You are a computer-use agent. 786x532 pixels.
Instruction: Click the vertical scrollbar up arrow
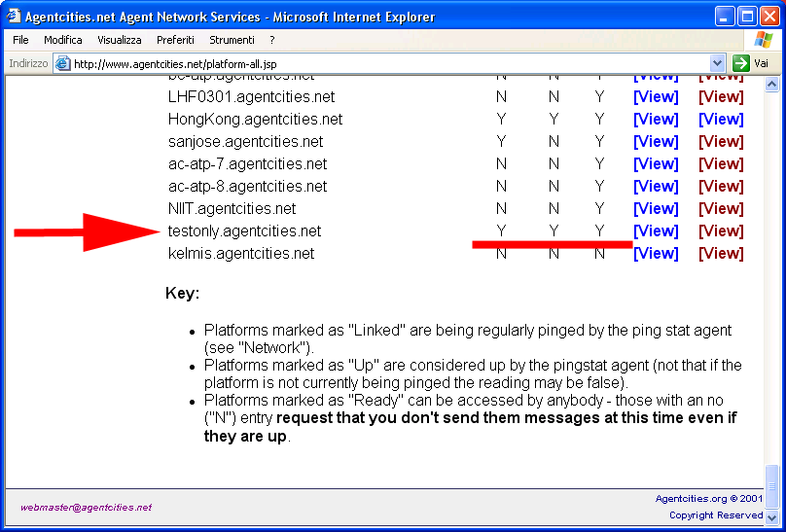pos(772,85)
